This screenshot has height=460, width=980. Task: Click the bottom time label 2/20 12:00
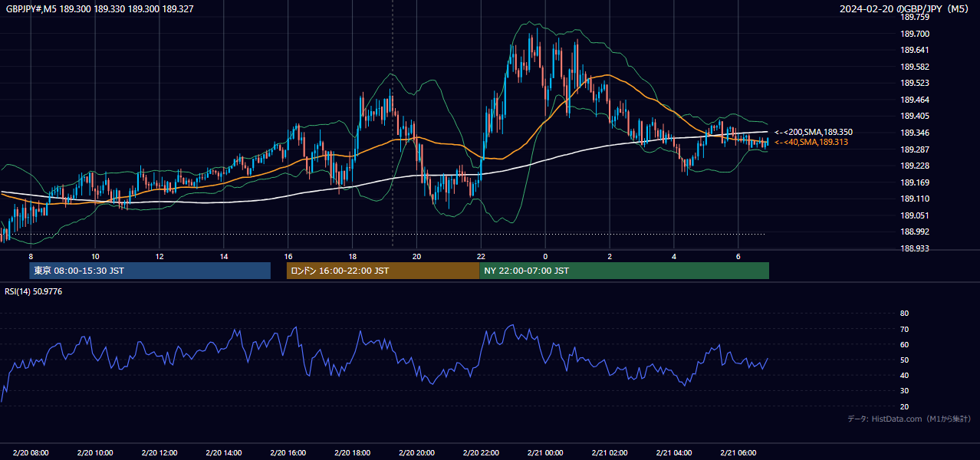159,453
